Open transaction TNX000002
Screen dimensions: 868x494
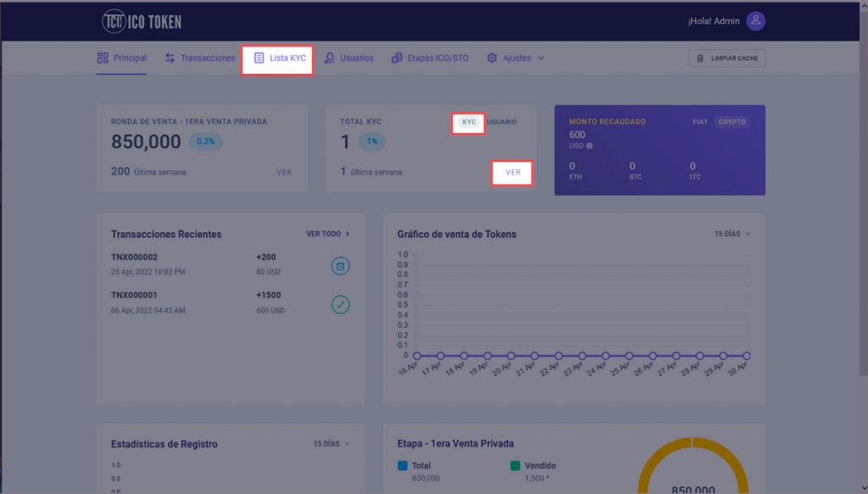point(135,258)
